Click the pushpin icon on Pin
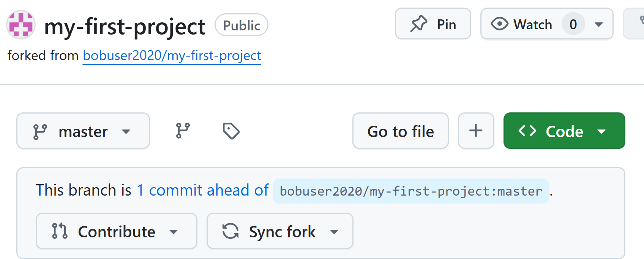644x259 pixels. click(419, 24)
